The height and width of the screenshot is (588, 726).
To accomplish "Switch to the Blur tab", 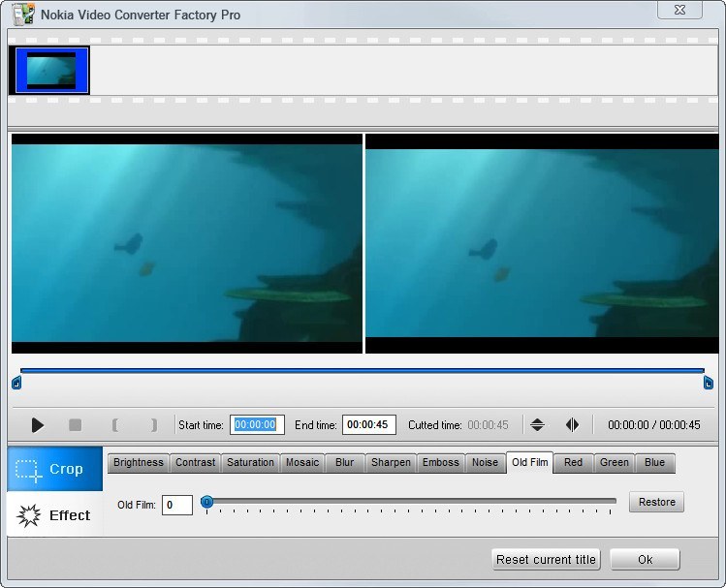I will 344,463.
